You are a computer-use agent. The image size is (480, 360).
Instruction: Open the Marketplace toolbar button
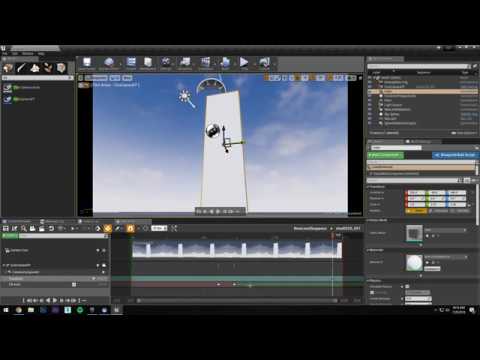pyautogui.click(x=148, y=63)
